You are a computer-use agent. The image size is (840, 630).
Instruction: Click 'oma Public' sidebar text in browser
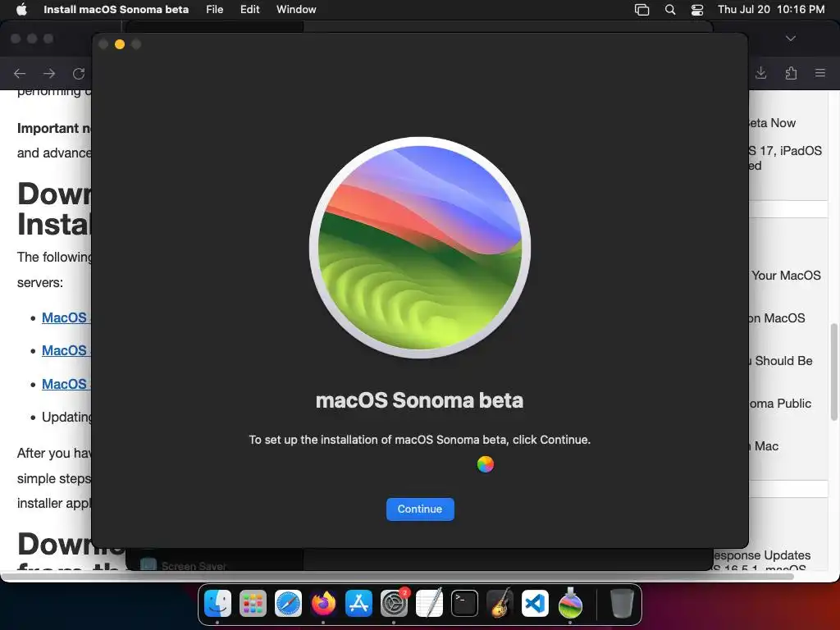(780, 404)
